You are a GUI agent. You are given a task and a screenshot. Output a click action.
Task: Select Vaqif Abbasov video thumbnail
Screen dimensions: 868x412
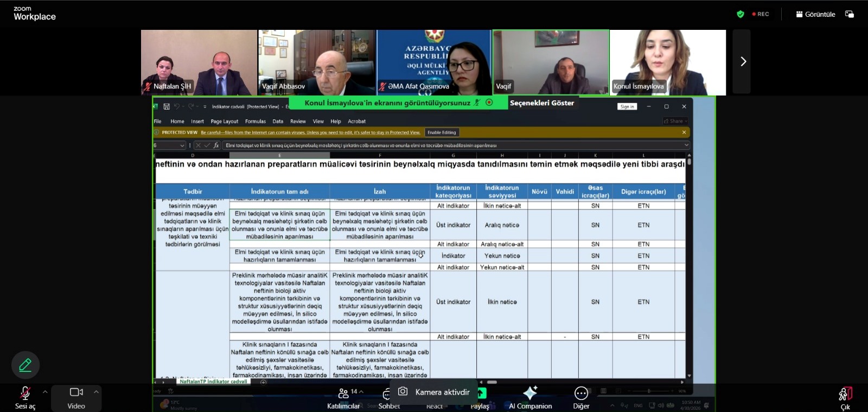pyautogui.click(x=317, y=62)
